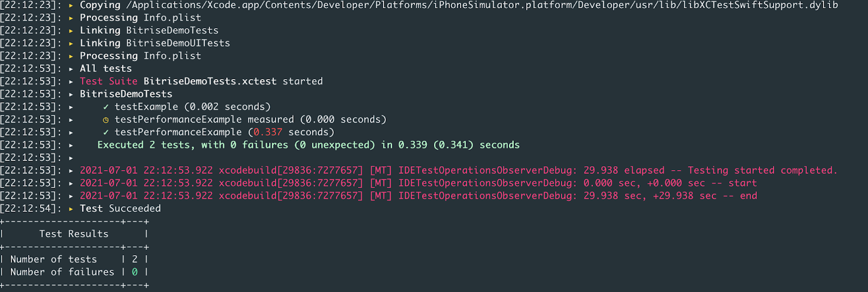
Task: Click the arrow before BitriseDemoTests heading line
Action: click(x=71, y=94)
